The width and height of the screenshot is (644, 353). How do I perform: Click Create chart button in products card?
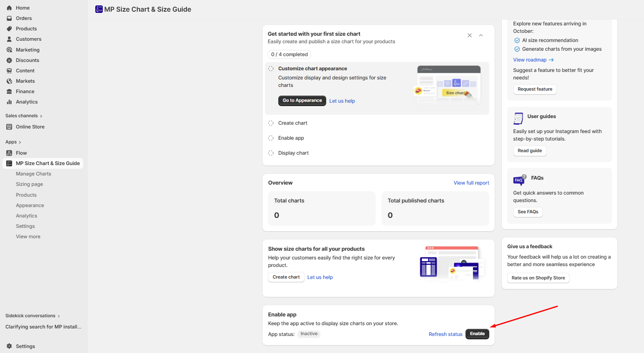286,277
